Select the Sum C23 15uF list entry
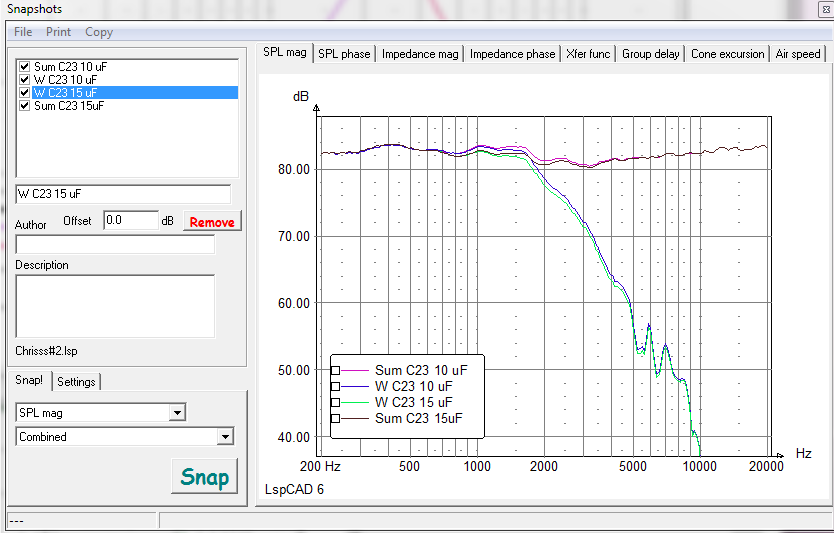Viewport: 834px width, 533px height. pyautogui.click(x=69, y=106)
